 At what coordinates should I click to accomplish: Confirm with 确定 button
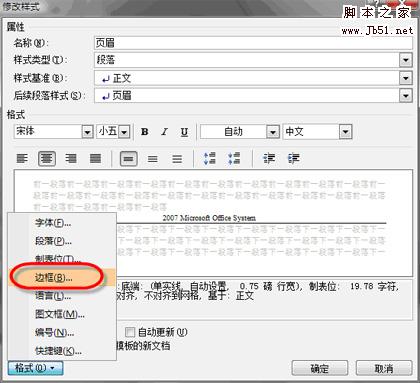click(x=320, y=368)
